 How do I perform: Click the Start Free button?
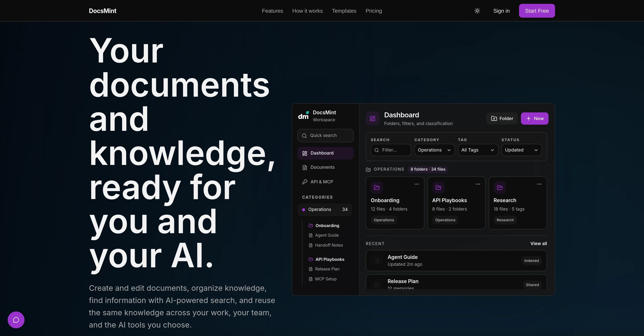coord(537,11)
